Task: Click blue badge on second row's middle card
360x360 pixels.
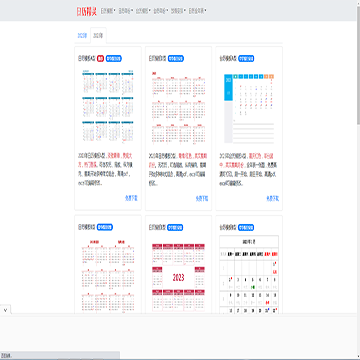Action: 175,227
